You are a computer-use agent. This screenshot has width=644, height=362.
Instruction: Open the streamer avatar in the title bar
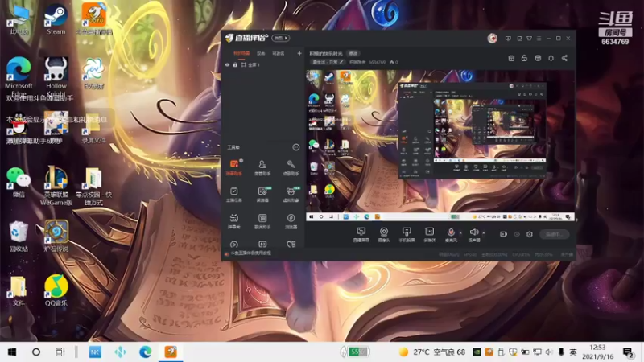click(492, 38)
